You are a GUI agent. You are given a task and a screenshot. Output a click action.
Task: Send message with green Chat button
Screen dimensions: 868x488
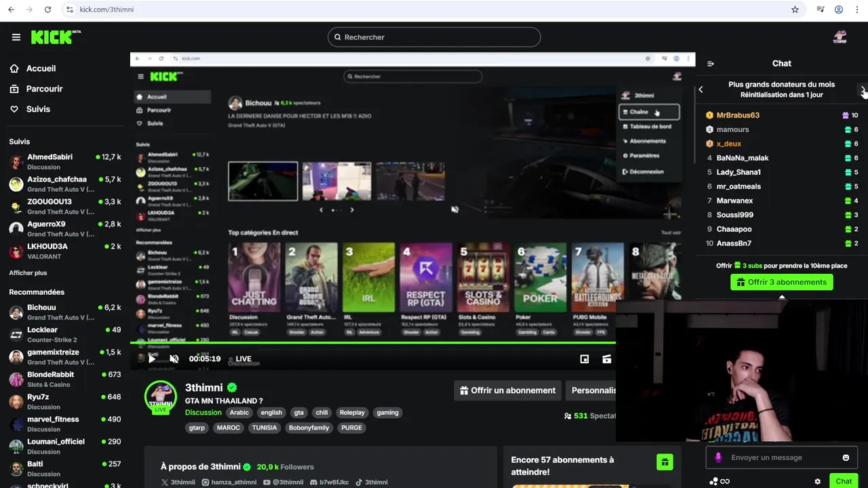[844, 481]
